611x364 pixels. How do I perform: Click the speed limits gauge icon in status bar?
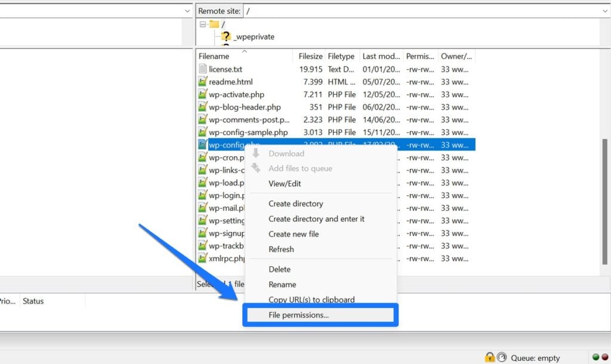[x=501, y=357]
